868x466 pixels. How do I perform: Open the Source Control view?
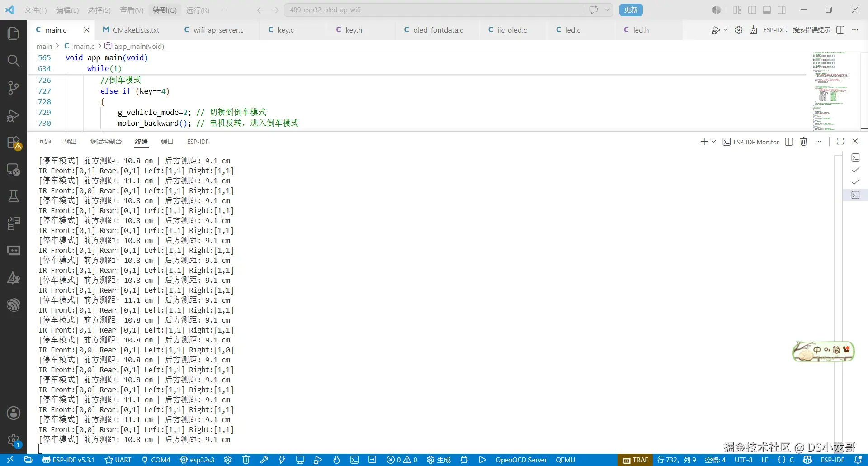[x=14, y=88]
